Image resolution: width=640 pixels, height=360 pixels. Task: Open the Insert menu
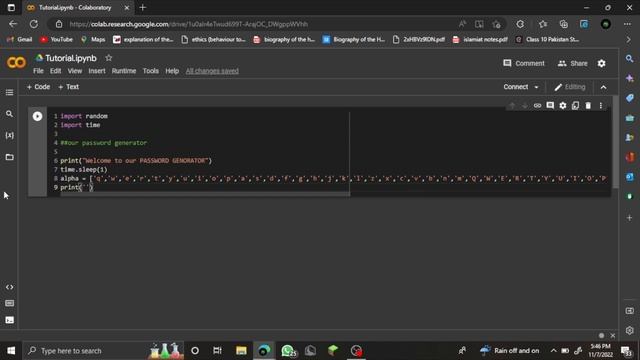[97, 71]
